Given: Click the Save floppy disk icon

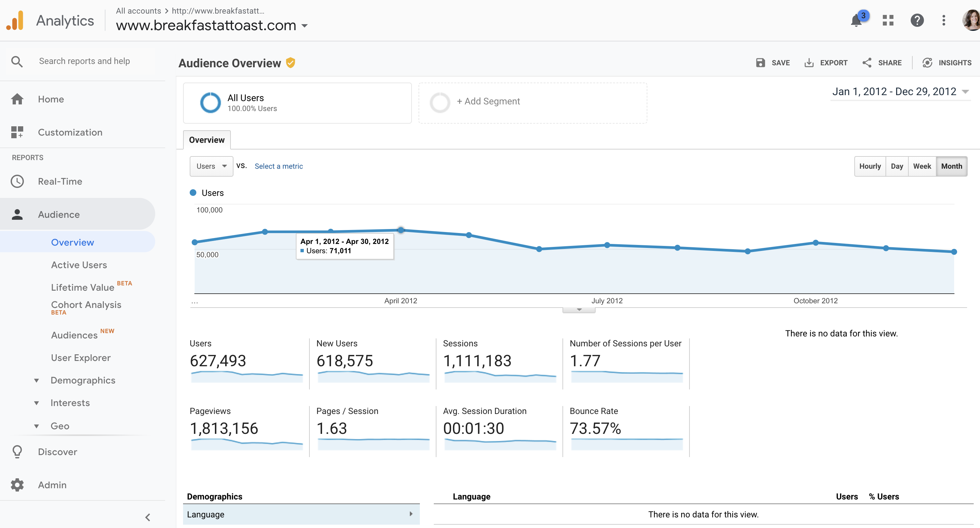Looking at the screenshot, I should click(x=760, y=63).
